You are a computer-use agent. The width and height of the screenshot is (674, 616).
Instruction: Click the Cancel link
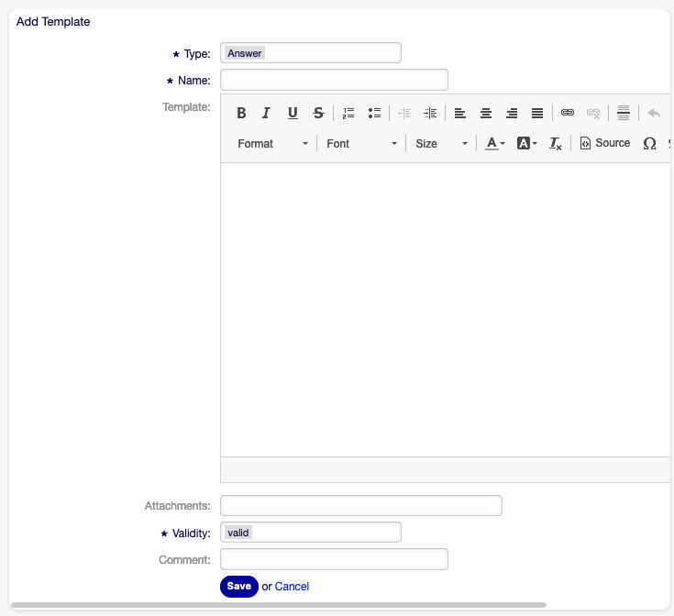pyautogui.click(x=292, y=587)
